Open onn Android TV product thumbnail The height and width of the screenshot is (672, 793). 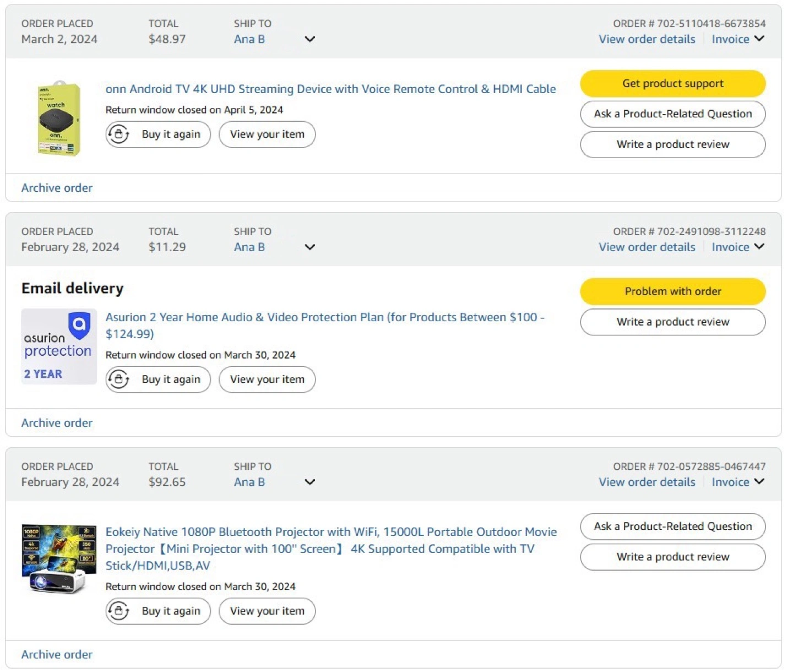(59, 119)
